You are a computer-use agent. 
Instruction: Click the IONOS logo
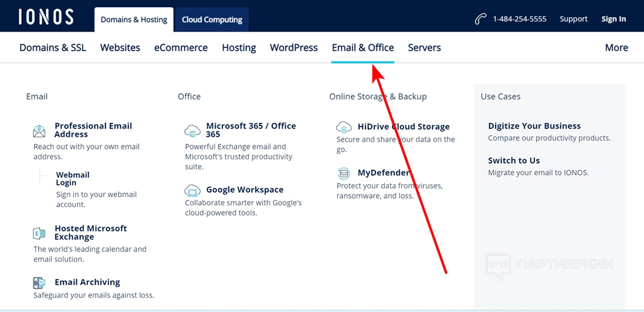click(45, 17)
